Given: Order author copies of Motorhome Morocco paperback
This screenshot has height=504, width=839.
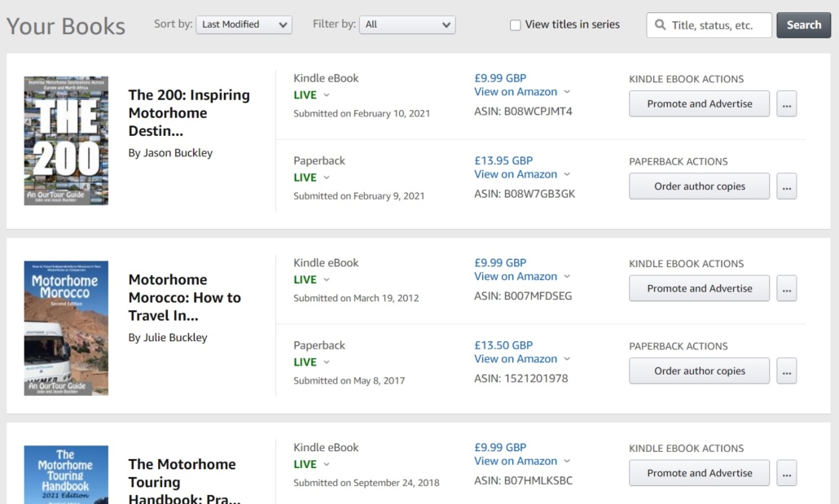Looking at the screenshot, I should 699,370.
